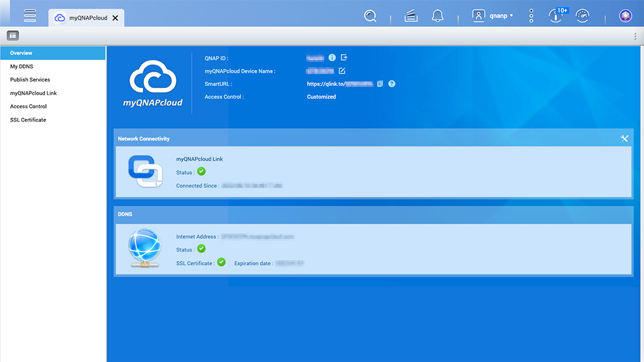
Task: Open the qnanp user dropdown
Action: pyautogui.click(x=494, y=15)
